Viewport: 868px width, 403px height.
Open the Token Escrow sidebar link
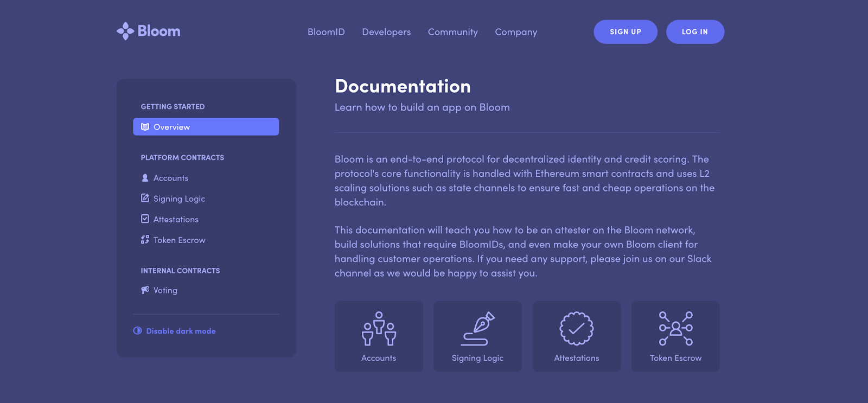coord(179,240)
